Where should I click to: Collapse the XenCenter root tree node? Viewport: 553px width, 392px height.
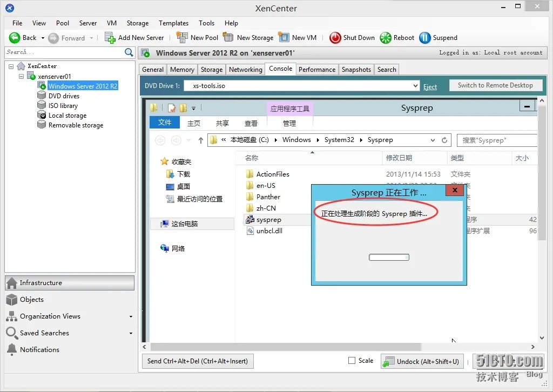[x=11, y=66]
